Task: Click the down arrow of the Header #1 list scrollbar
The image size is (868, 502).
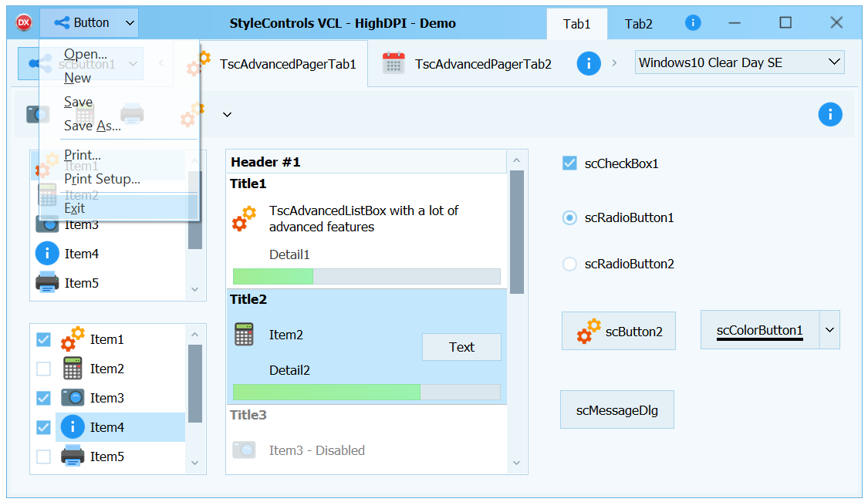Action: [x=516, y=463]
